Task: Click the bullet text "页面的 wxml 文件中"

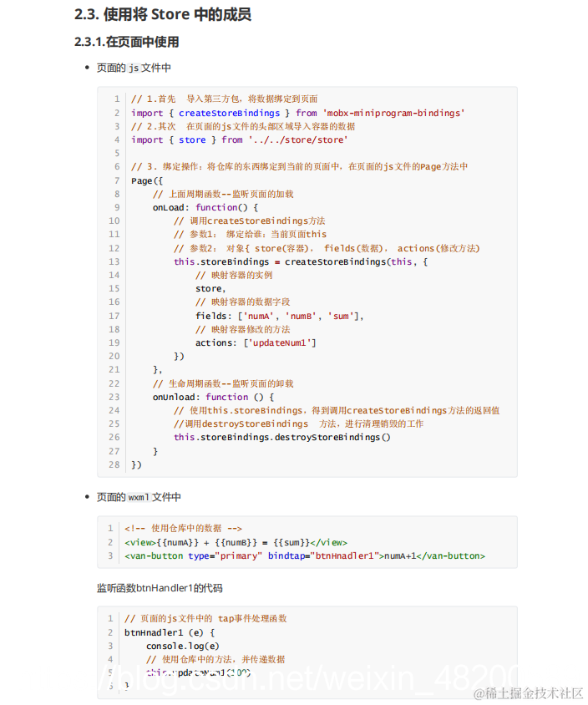Action: click(139, 497)
